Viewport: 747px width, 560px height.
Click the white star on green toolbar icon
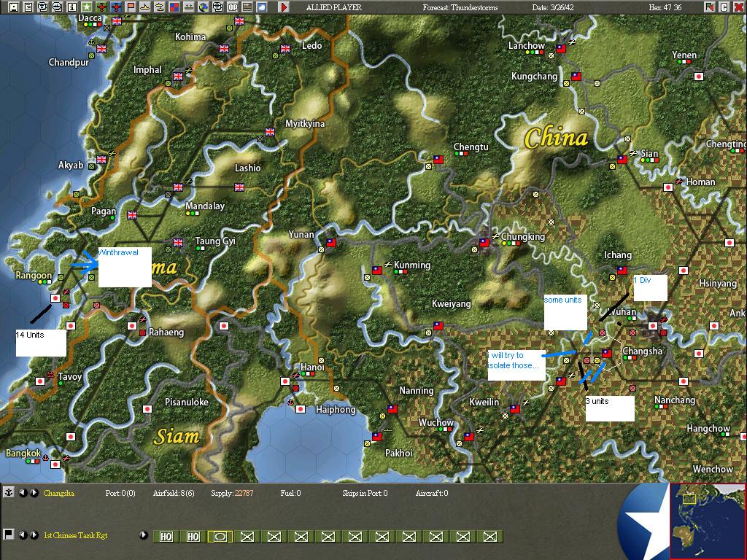tap(87, 7)
